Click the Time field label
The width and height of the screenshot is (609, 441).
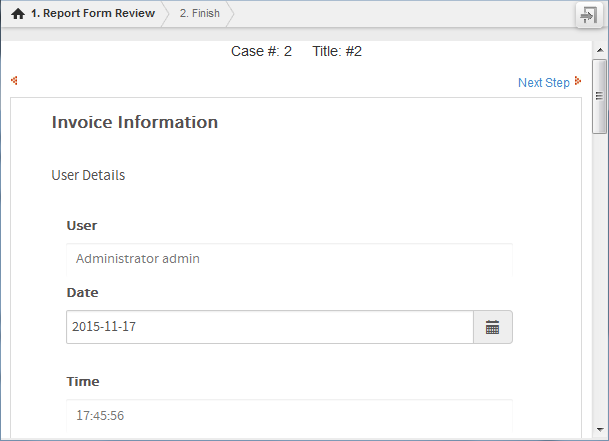[x=82, y=381]
